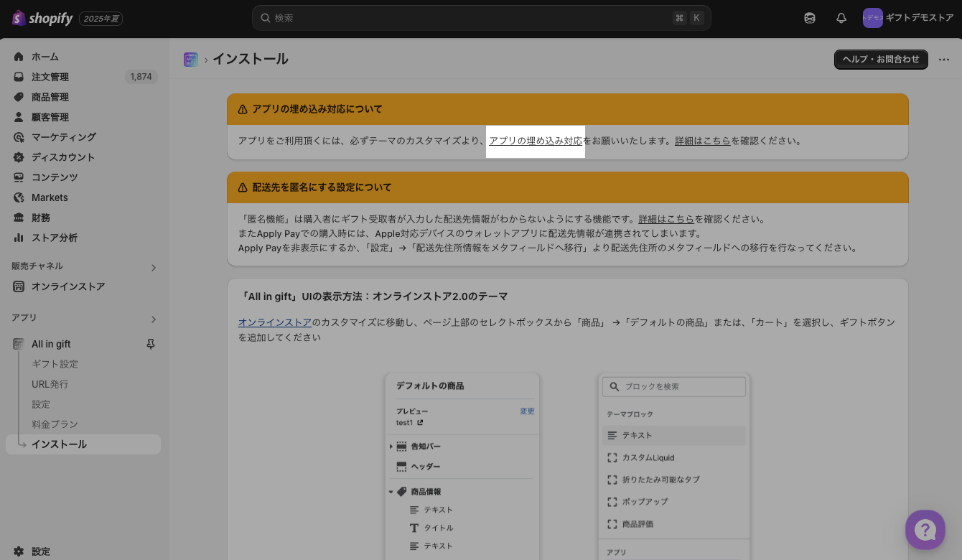
Task: Click the bank icon beside 財務
Action: [x=19, y=218]
